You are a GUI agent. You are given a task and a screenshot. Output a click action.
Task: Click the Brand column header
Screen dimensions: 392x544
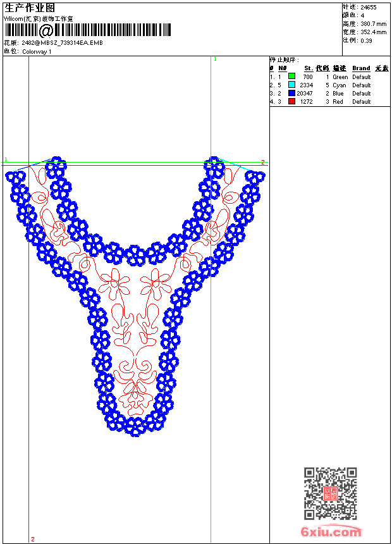tap(361, 68)
